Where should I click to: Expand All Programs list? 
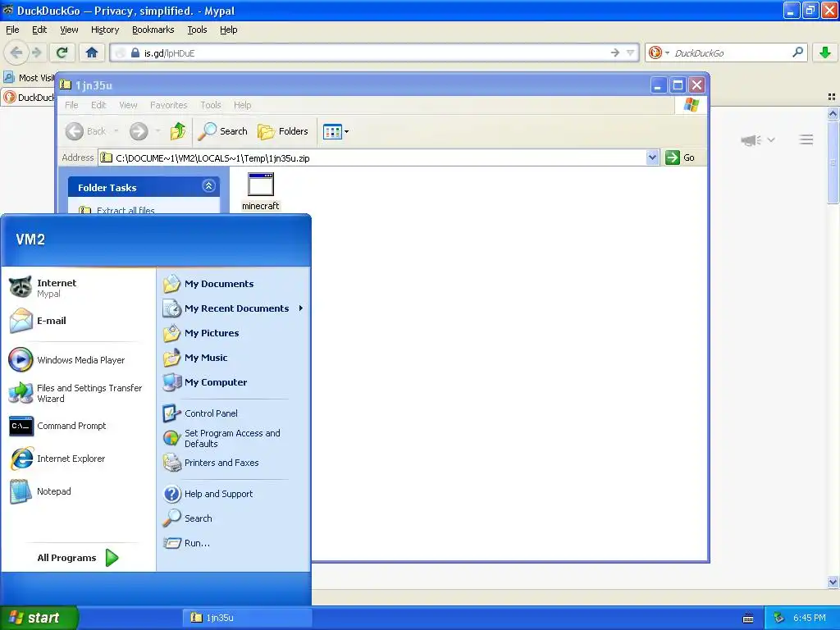pos(78,558)
